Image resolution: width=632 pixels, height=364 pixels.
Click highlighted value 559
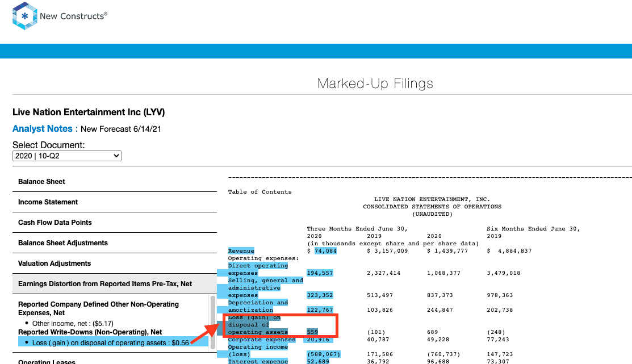click(x=312, y=332)
